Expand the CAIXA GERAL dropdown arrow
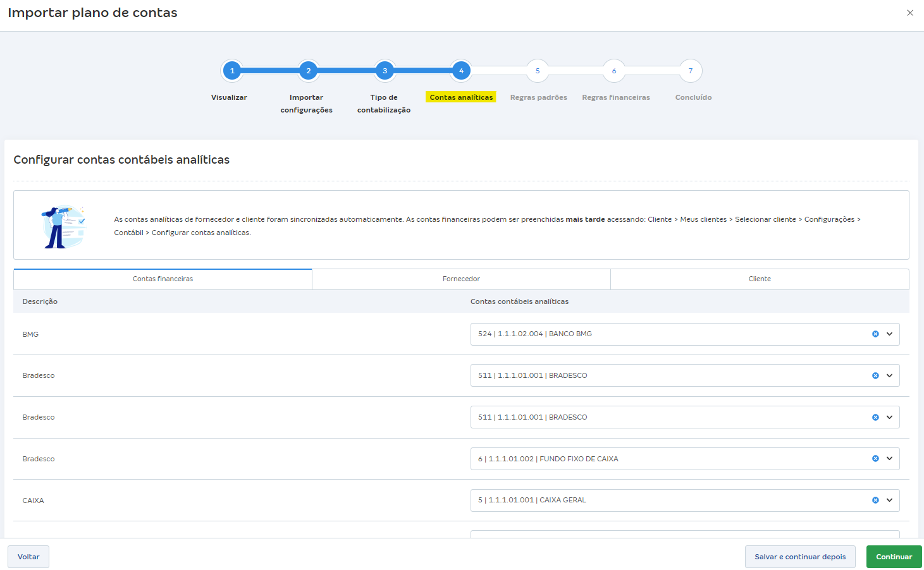Image resolution: width=924 pixels, height=570 pixels. pos(889,500)
